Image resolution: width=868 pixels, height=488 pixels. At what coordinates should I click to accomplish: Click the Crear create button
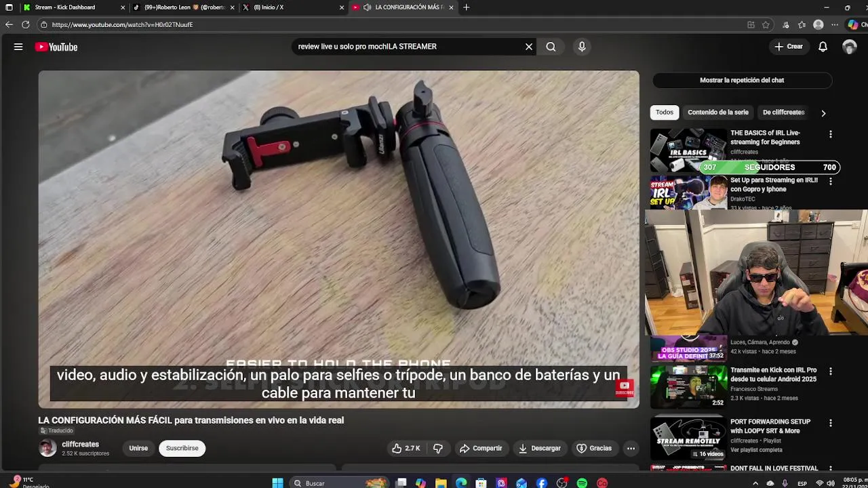(789, 47)
